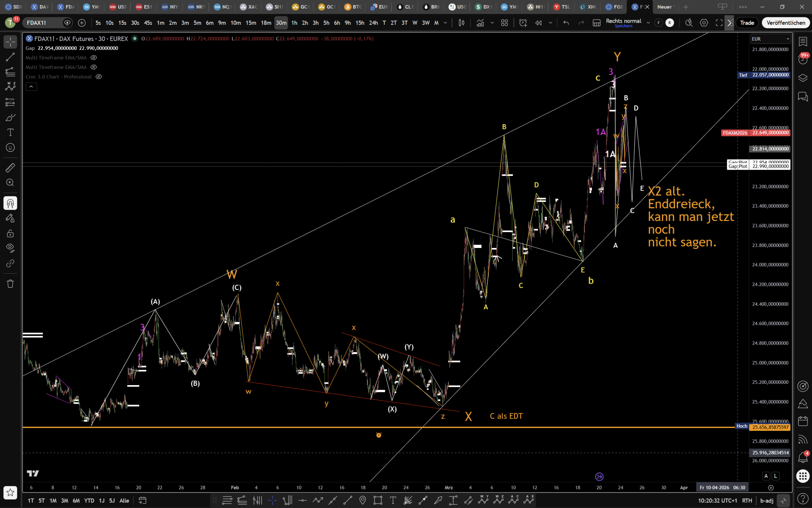Viewport: 812px width, 508px height.
Task: Collapse the indicator legend arrow
Action: (x=31, y=87)
